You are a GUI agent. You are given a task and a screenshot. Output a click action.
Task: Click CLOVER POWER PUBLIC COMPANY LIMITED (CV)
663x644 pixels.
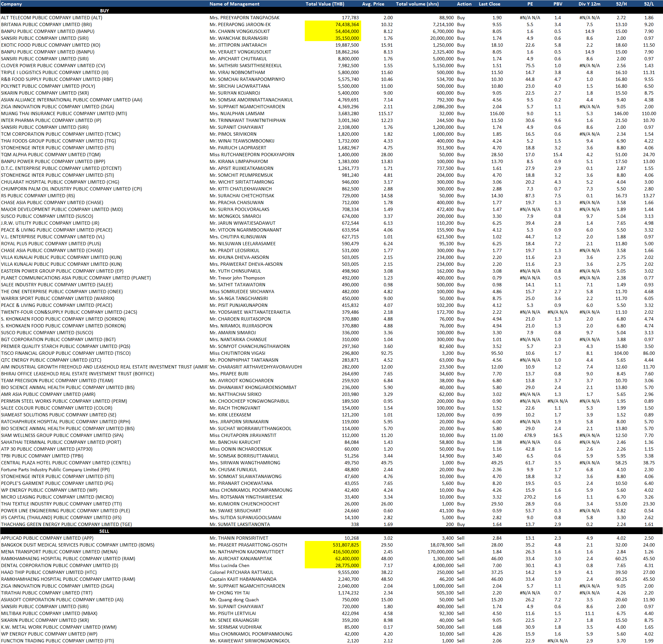click(53, 66)
